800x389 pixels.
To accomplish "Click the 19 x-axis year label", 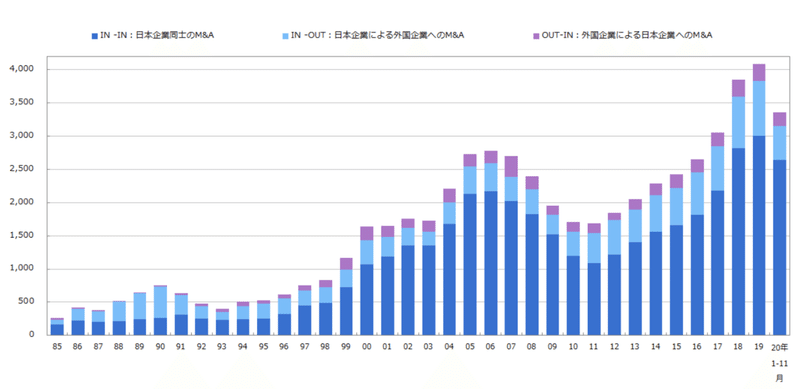I will [x=759, y=346].
